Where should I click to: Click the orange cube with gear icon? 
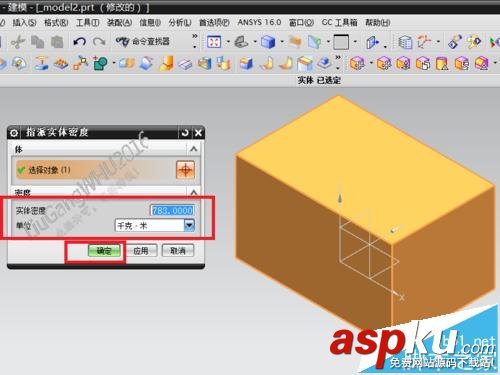(384, 63)
